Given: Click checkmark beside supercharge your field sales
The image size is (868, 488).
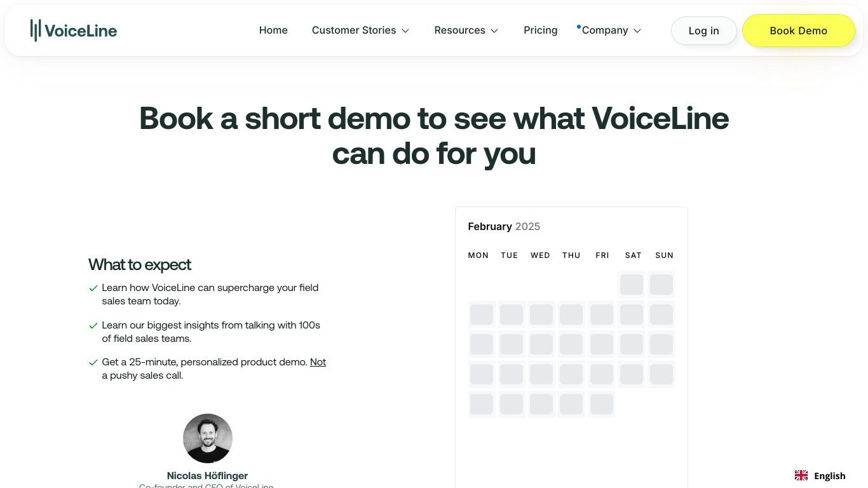Looking at the screenshot, I should click(93, 288).
